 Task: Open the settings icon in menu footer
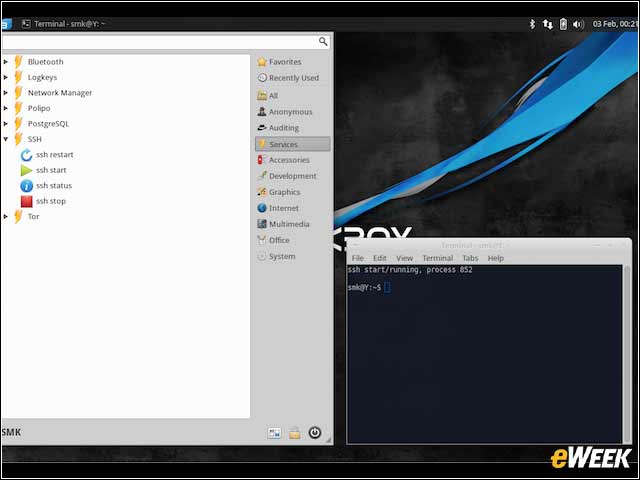pos(274,433)
